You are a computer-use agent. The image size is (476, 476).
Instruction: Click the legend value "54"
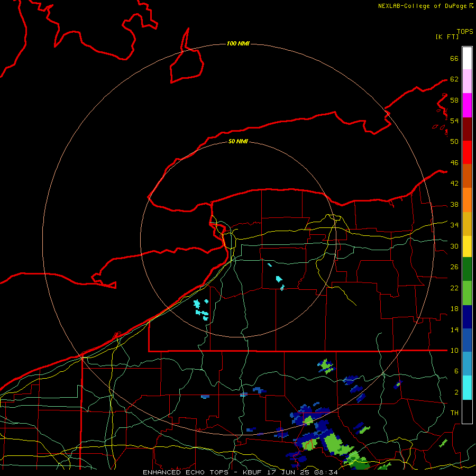coord(454,121)
